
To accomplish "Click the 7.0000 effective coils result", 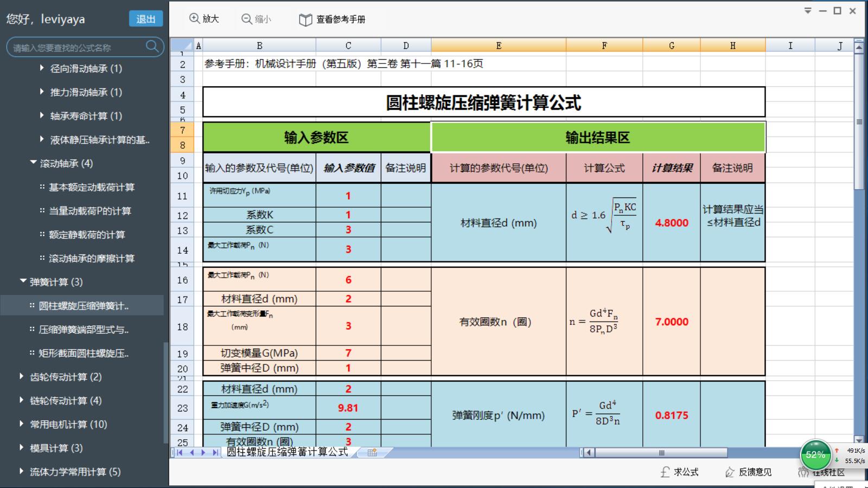I will pos(672,322).
